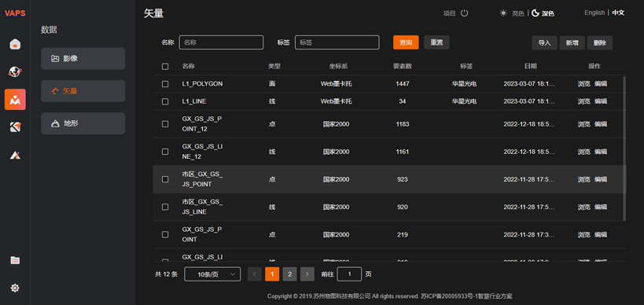
Task: Open the 地形 terrain data tab
Action: [83, 123]
